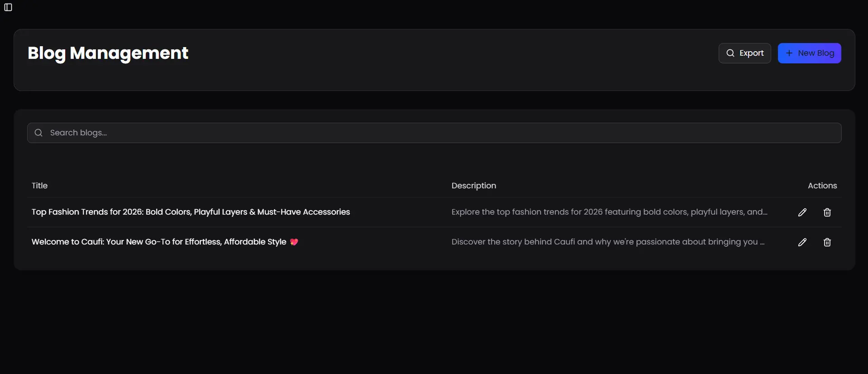Image resolution: width=868 pixels, height=374 pixels.
Task: Click the Export button
Action: point(744,53)
